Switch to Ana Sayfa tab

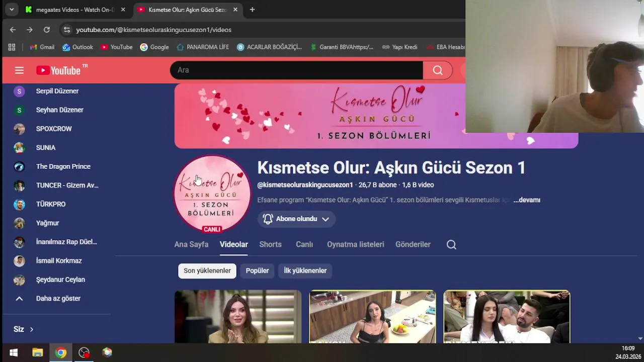pos(191,244)
